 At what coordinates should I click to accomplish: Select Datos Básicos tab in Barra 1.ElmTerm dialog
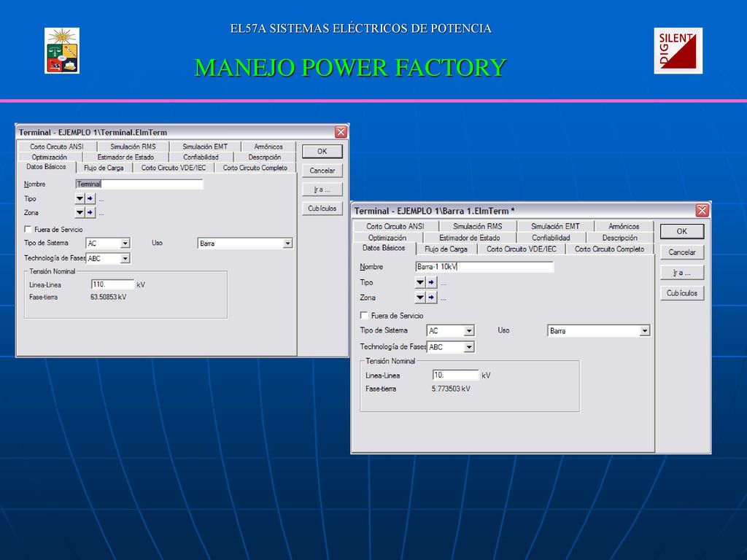point(384,248)
